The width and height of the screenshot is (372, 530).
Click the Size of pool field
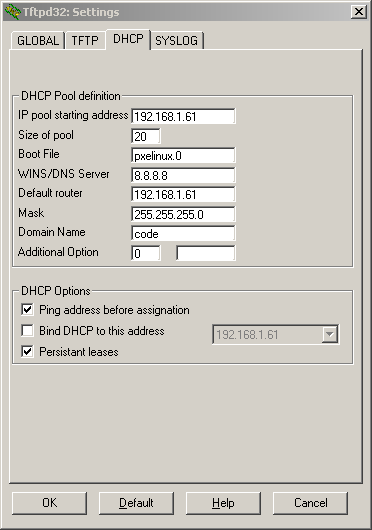tap(146, 136)
